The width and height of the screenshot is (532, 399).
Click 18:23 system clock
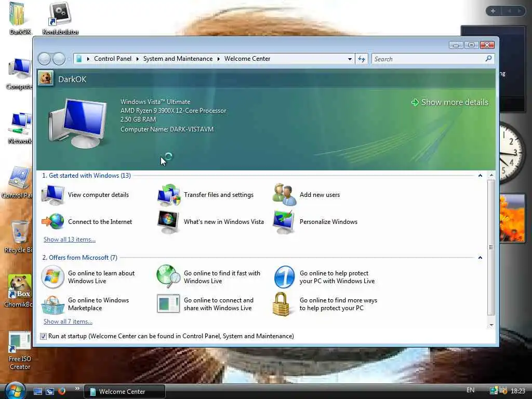click(518, 391)
